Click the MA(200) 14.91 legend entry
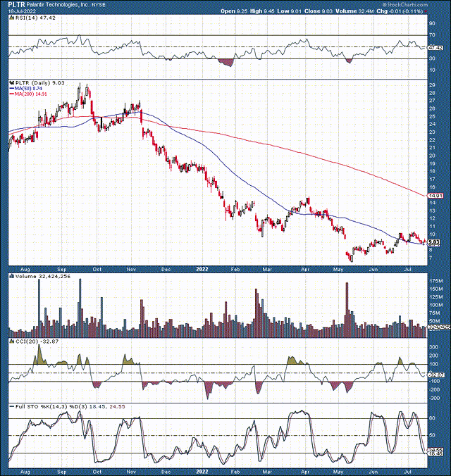The width and height of the screenshot is (451, 476). [x=28, y=94]
